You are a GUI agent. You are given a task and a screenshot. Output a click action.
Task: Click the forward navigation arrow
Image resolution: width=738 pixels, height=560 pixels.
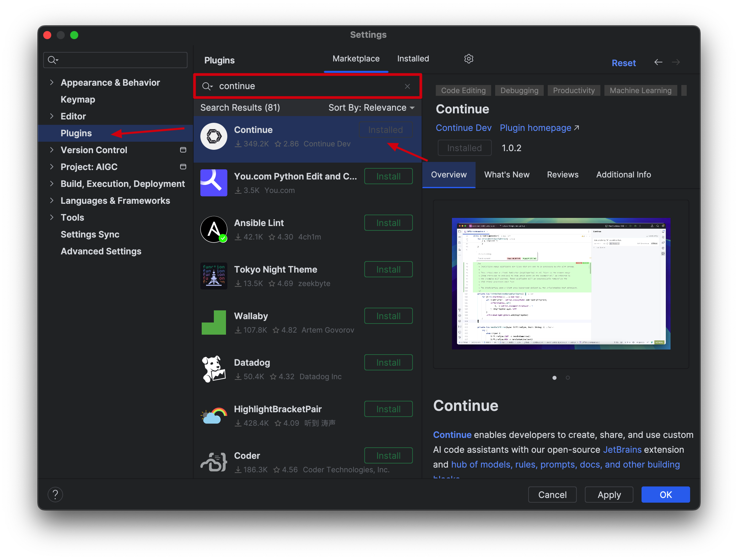(676, 62)
